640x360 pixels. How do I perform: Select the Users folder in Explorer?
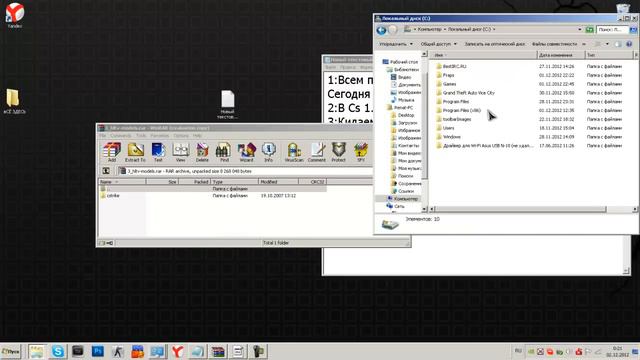coord(445,128)
